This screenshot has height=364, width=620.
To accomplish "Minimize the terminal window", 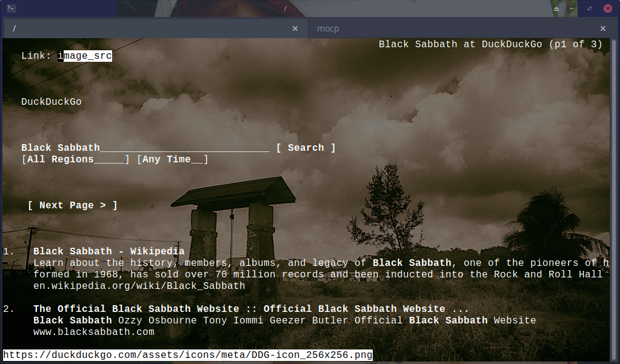I will coord(572,8).
